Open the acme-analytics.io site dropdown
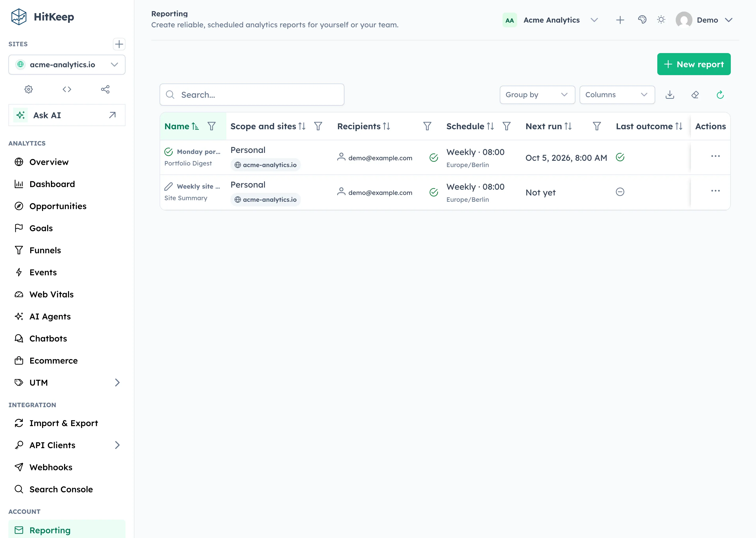 coord(67,65)
